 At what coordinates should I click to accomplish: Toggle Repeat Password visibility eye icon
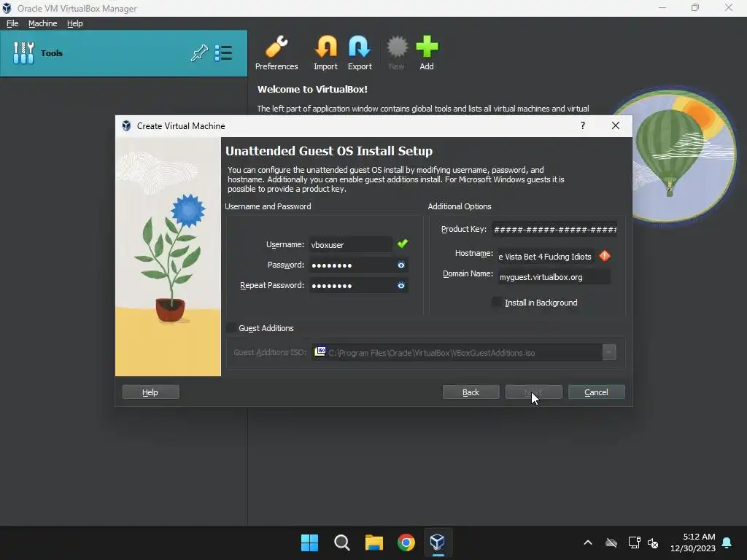tap(401, 285)
